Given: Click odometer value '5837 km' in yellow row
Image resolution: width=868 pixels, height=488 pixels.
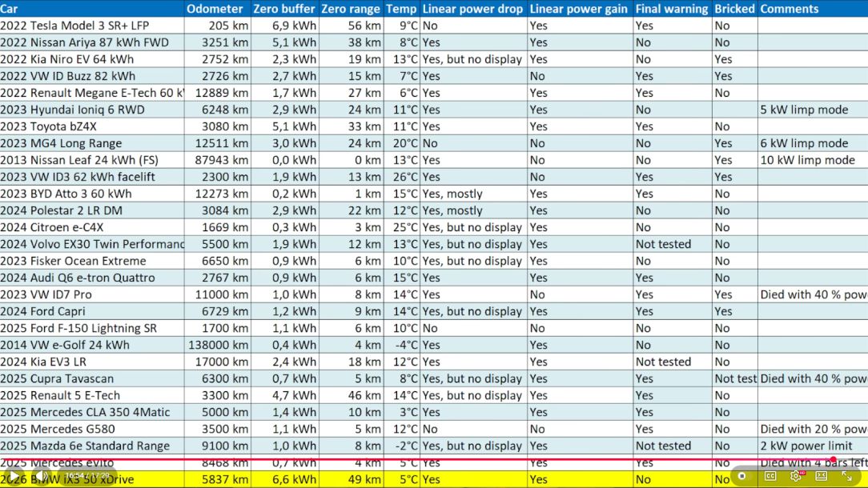Looking at the screenshot, I should pyautogui.click(x=225, y=480).
